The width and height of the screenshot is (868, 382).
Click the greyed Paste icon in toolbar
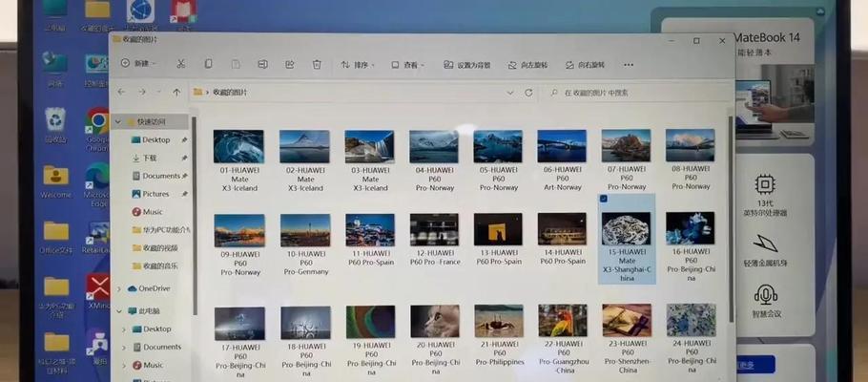[x=236, y=64]
